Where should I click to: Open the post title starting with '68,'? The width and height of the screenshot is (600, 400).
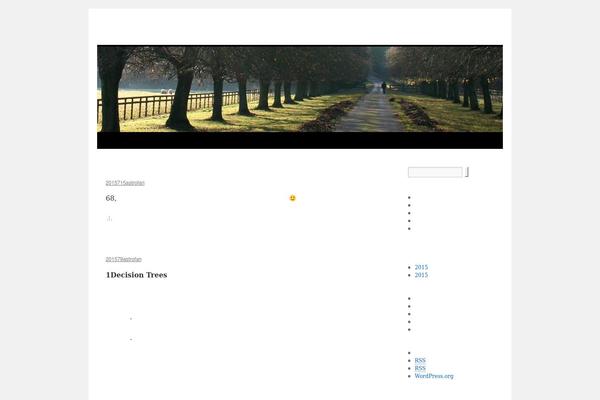point(111,198)
